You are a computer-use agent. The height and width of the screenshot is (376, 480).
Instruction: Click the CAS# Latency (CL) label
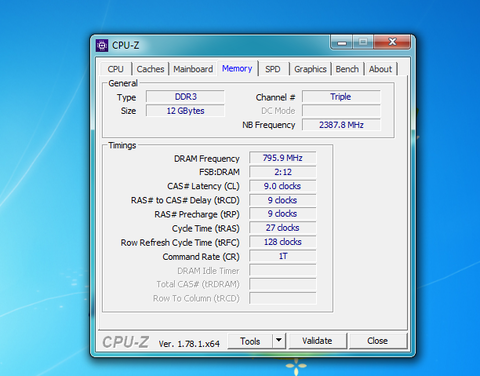[203, 186]
